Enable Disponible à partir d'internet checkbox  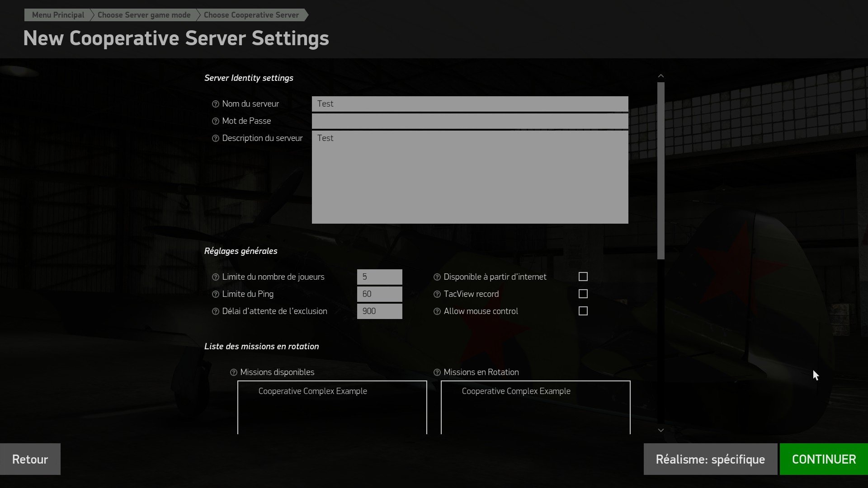583,277
